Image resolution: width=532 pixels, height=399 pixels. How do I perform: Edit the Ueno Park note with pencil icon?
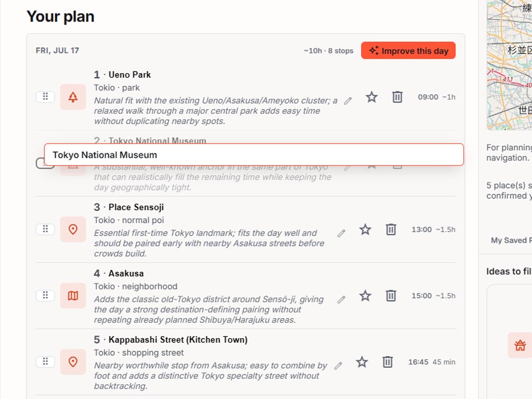click(x=348, y=101)
